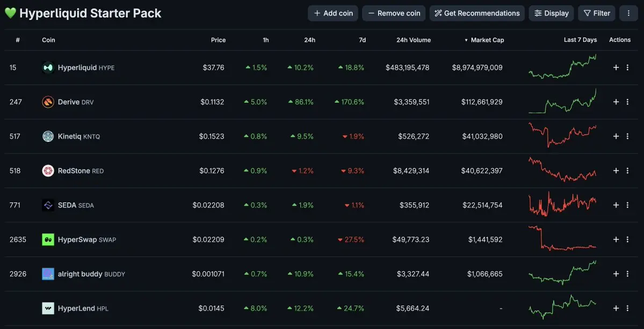Click the Hyperliquid HYPE coin logo
This screenshot has width=644, height=329.
click(48, 68)
